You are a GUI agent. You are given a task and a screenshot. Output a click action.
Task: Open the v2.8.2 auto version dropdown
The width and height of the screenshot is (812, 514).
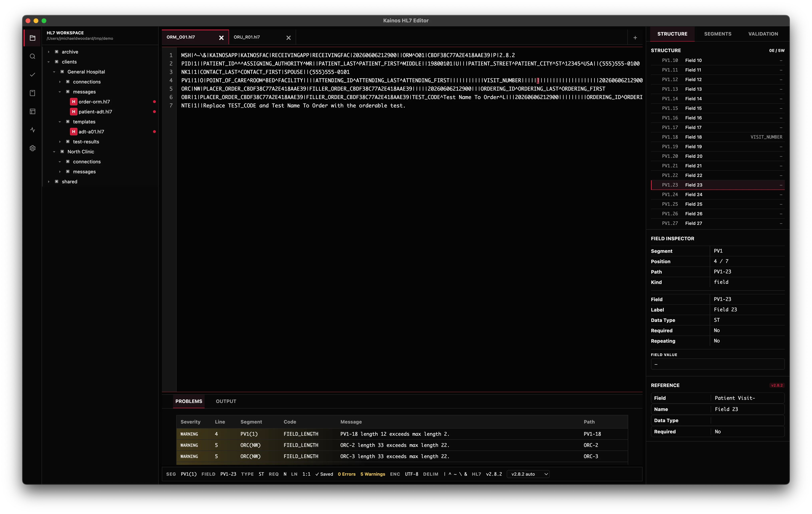[x=528, y=474]
